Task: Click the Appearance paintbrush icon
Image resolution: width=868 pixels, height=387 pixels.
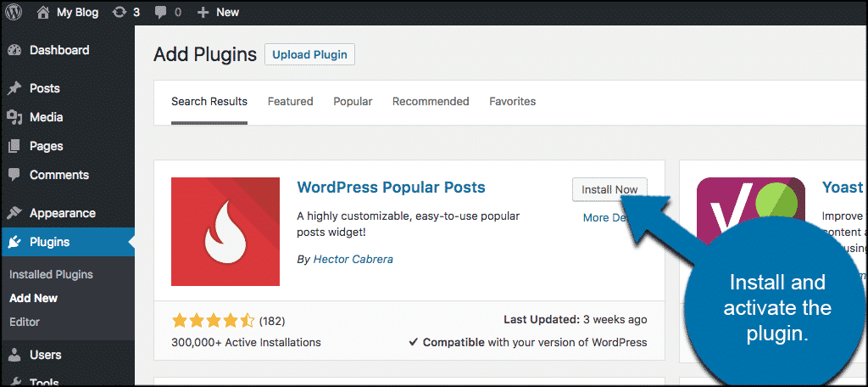Action: tap(15, 214)
